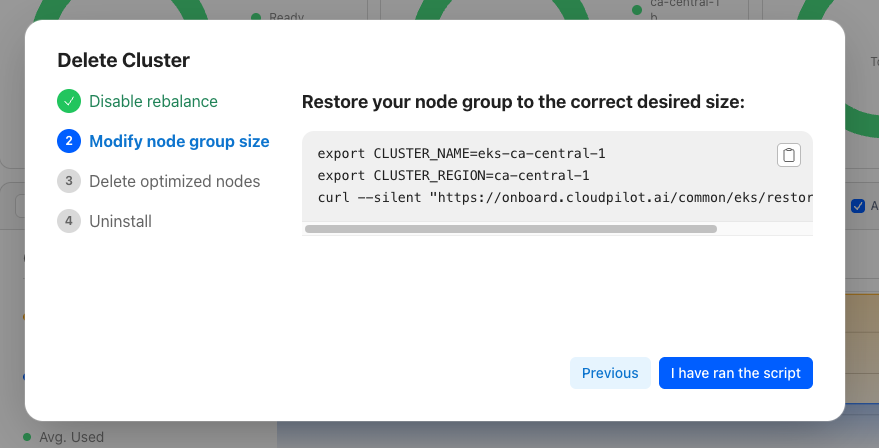Click the curl --silent command line

click(560, 196)
